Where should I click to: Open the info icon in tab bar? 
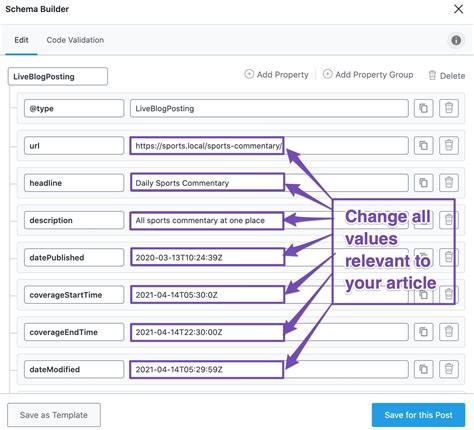(x=456, y=40)
